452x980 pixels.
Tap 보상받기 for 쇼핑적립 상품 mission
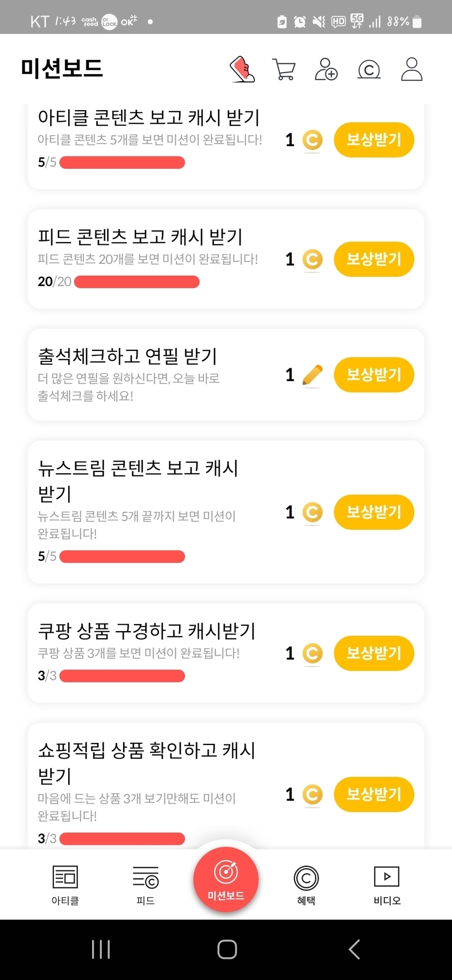374,794
